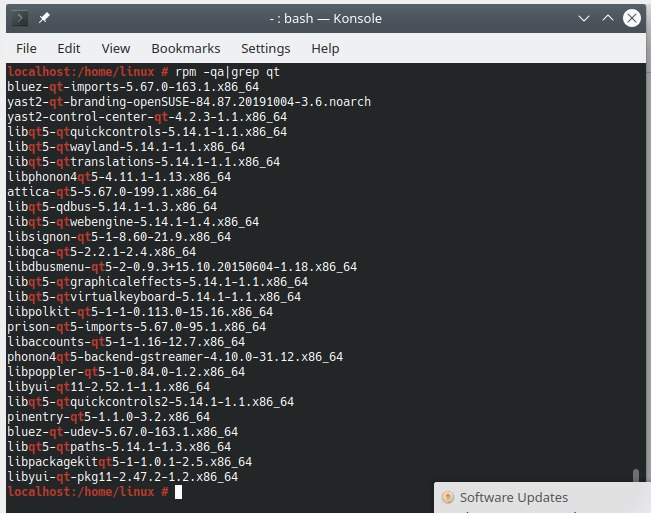Screen dimensions: 651x513
Task: Click line 'yast2-qt-branding-openSUSE-84.87.20191004-3.6.noarch'
Action: tap(189, 102)
